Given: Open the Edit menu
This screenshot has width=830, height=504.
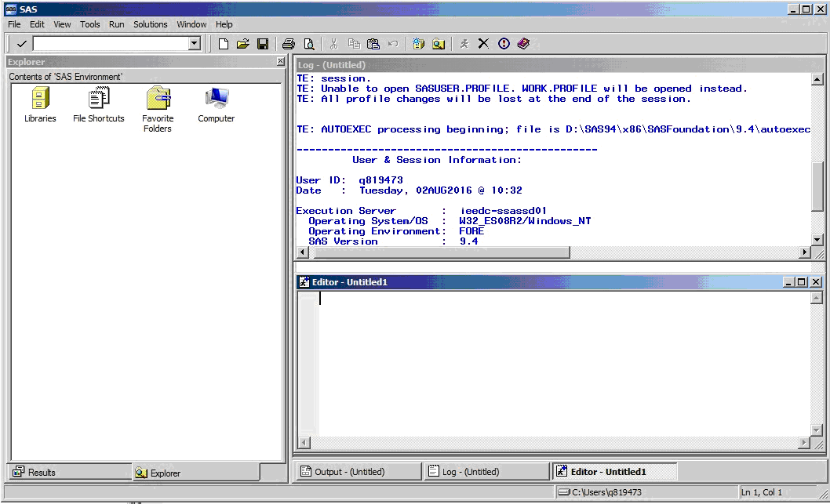Looking at the screenshot, I should point(37,24).
